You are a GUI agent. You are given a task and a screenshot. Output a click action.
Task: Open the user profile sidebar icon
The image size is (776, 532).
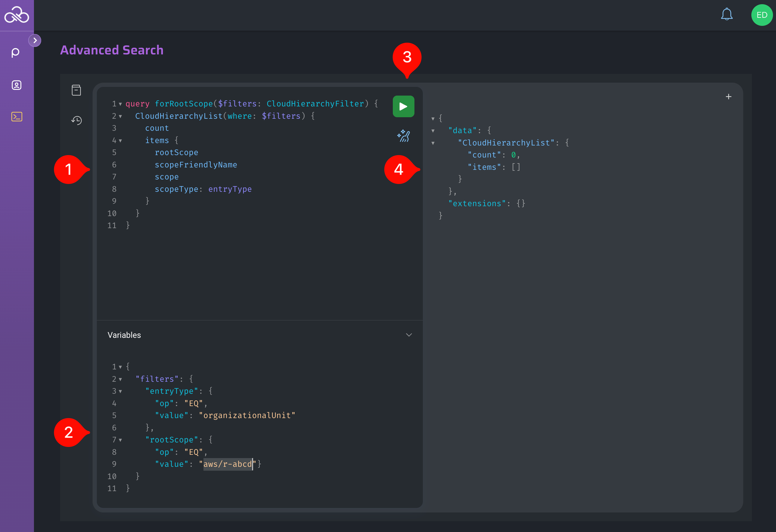[16, 85]
